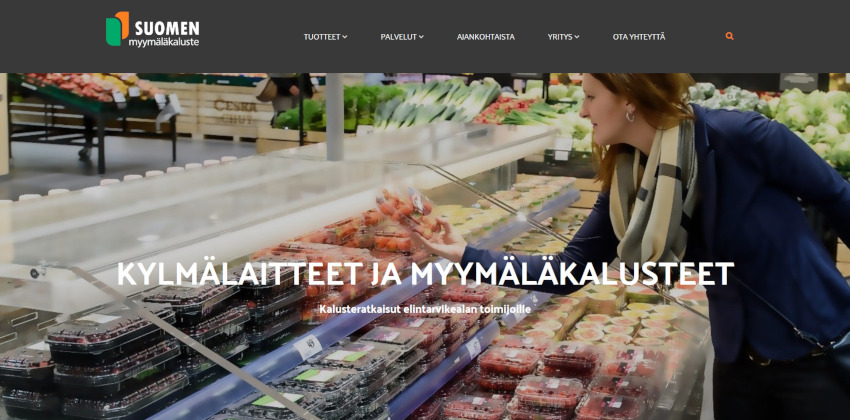Expand the Yritys dropdown chevron
Screen dimensions: 850x420
[x=577, y=37]
